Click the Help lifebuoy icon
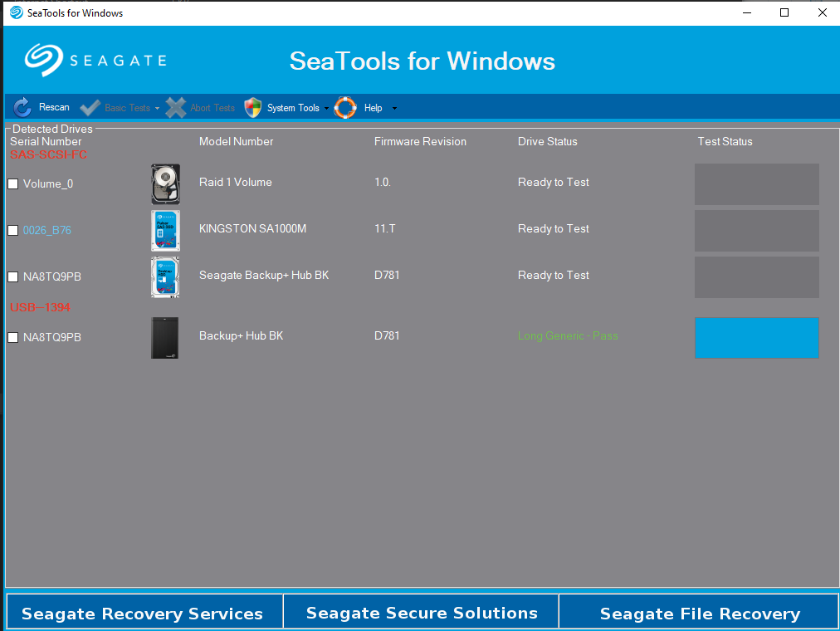This screenshot has height=631, width=840. [x=345, y=108]
